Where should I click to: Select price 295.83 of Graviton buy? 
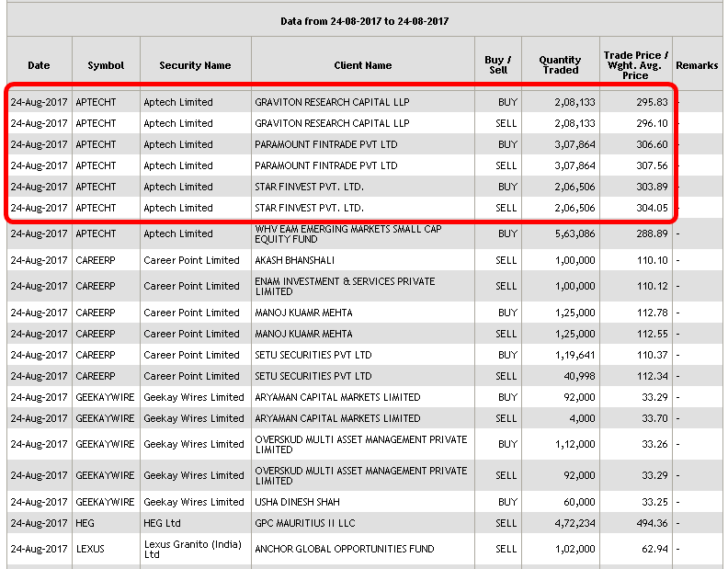(x=652, y=102)
